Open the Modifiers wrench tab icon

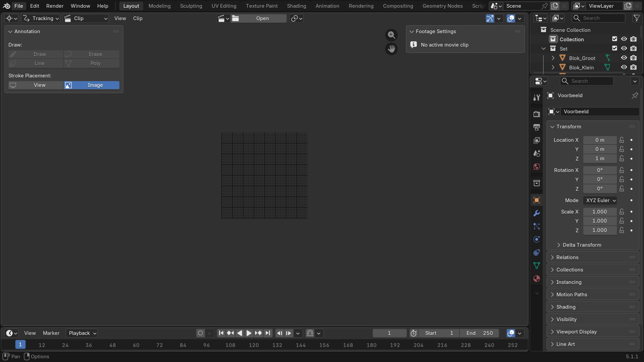[537, 213]
